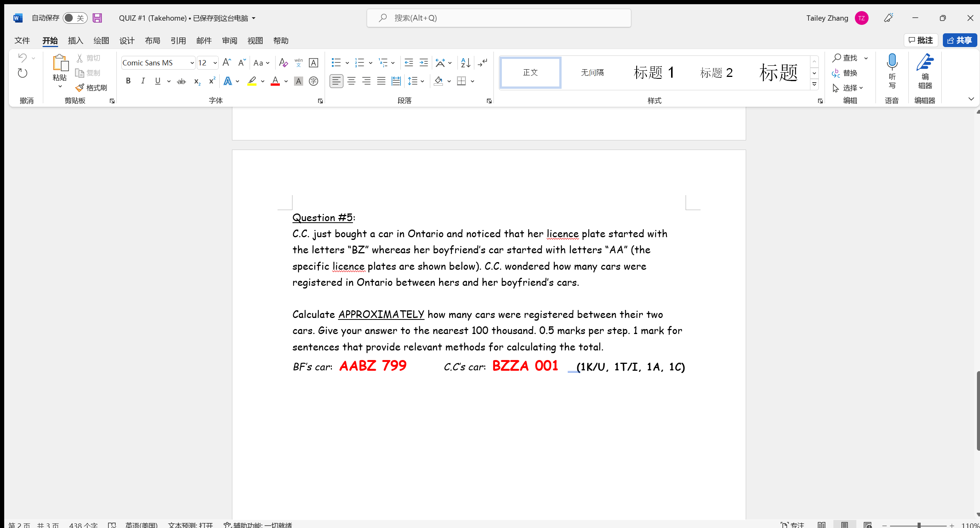Toggle Bold formatting
Screen dimensions: 980x528
pos(128,81)
